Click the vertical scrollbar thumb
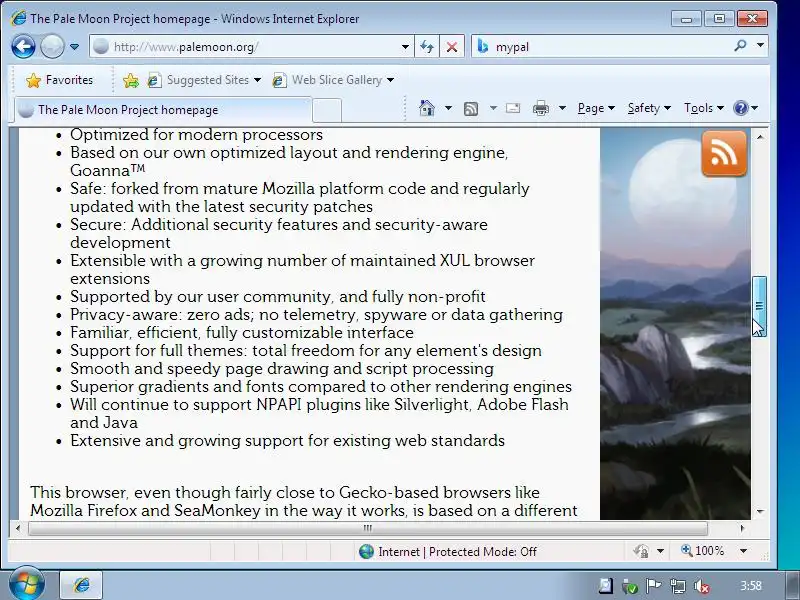800x600 pixels. pyautogui.click(x=759, y=306)
